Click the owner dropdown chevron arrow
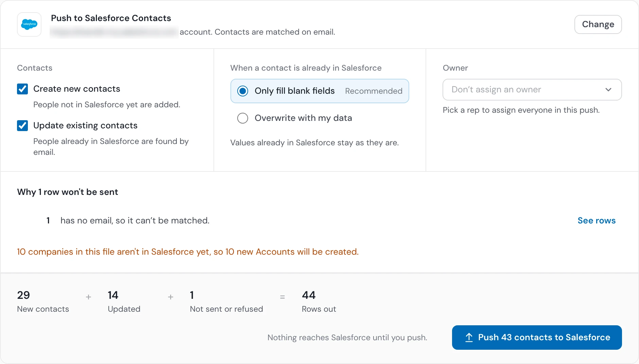This screenshot has height=364, width=639. (608, 90)
